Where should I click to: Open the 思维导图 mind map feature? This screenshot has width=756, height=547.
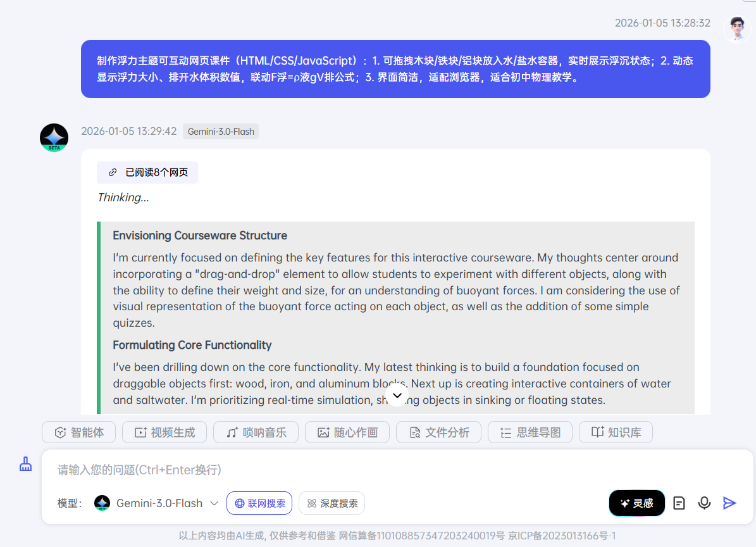(530, 432)
